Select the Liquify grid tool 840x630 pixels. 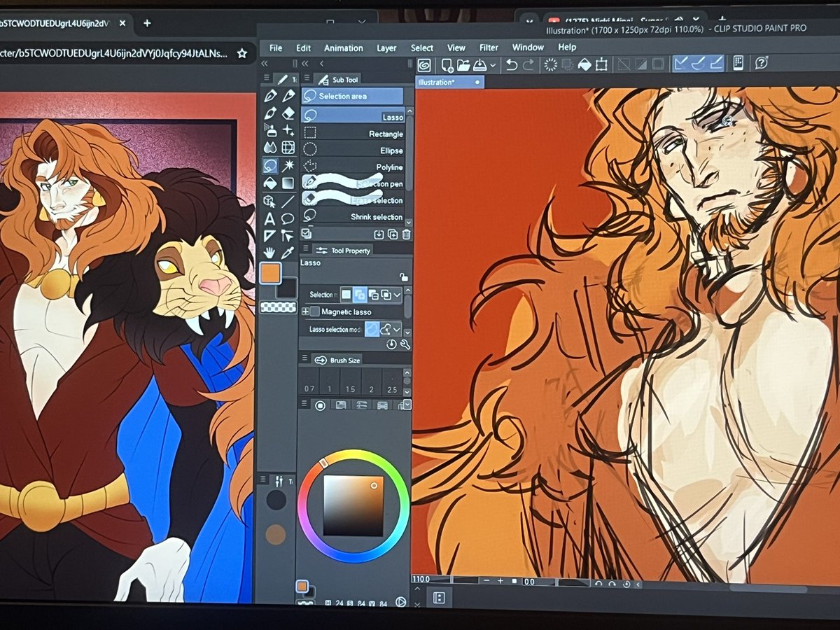click(288, 148)
